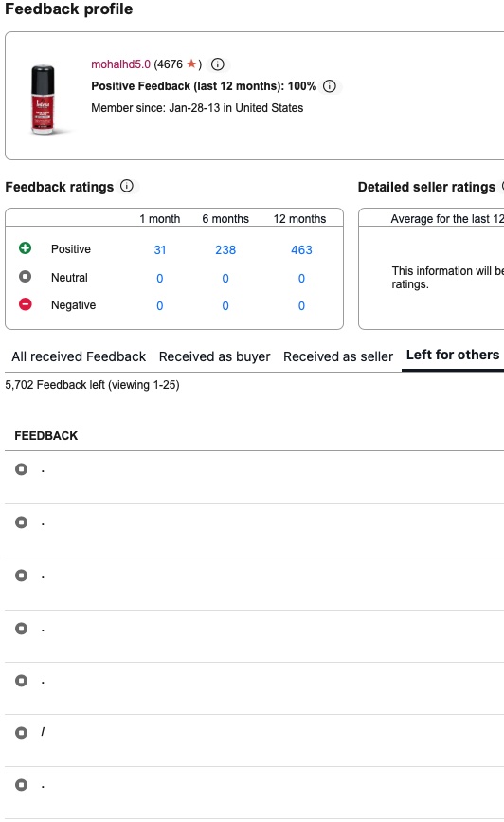Click the red Negative minus icon

[26, 304]
